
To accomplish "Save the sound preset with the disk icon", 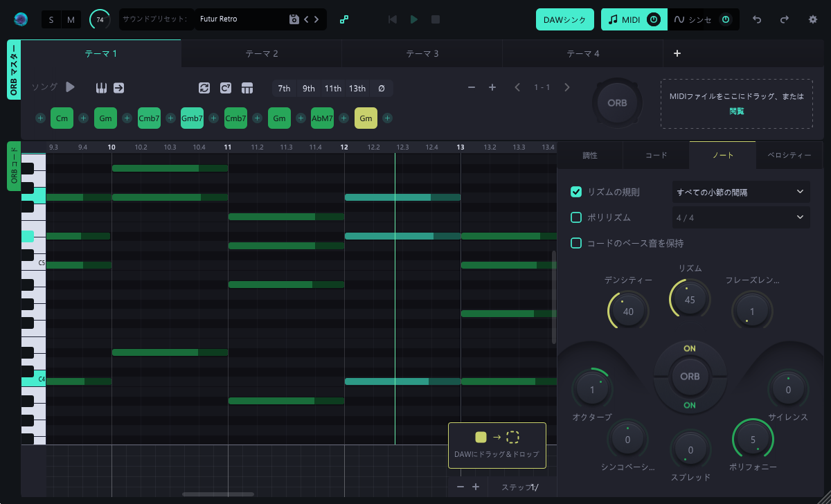I will (x=294, y=19).
